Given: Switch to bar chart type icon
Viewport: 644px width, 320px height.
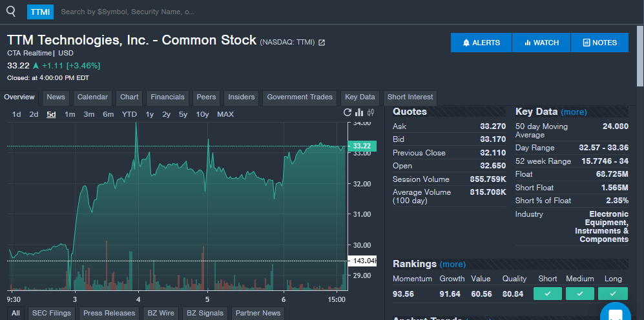Looking at the screenshot, I should 359,112.
